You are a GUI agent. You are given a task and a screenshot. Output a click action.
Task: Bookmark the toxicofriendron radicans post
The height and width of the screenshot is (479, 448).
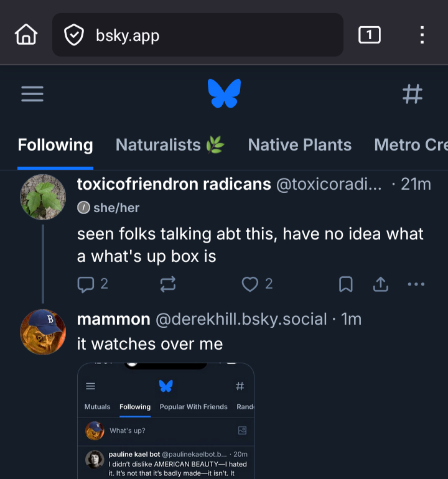click(345, 284)
